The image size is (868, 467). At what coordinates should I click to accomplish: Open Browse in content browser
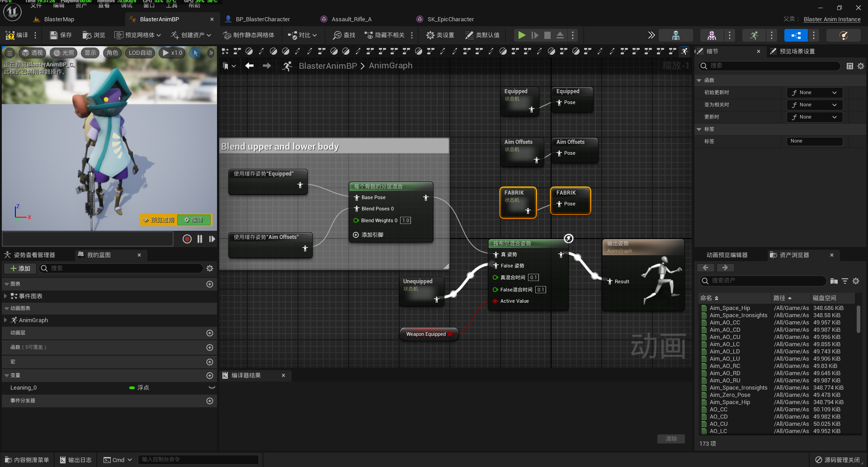coord(94,35)
